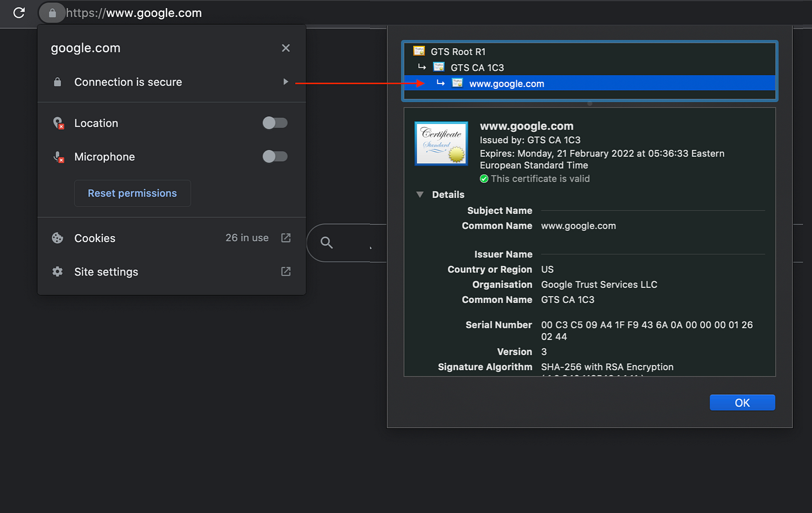Click the blocked Microphone icon
This screenshot has height=513, width=812.
(x=58, y=157)
